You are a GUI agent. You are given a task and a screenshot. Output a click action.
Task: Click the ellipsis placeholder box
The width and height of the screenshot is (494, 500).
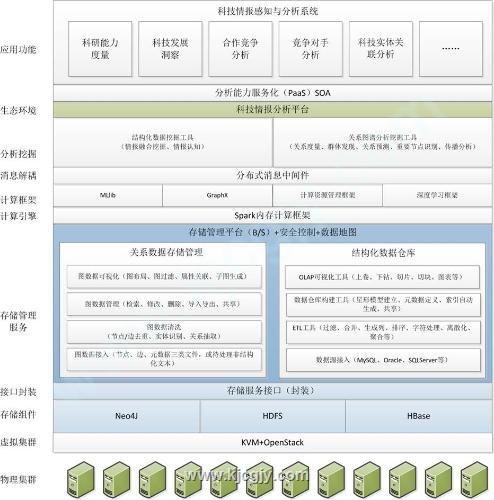(451, 49)
